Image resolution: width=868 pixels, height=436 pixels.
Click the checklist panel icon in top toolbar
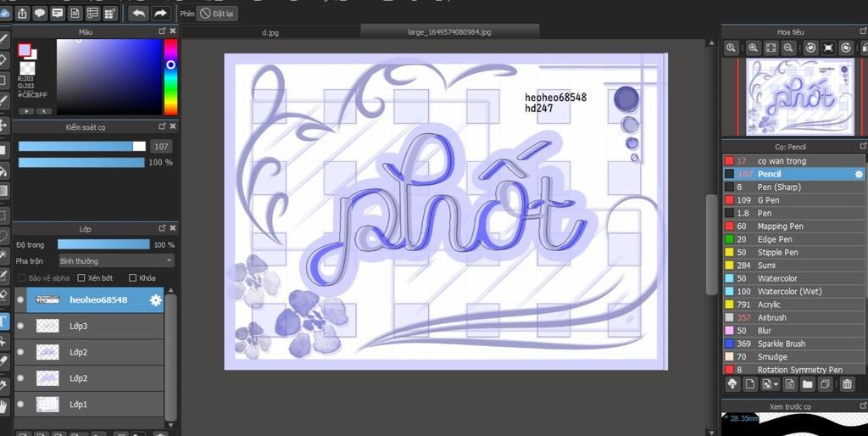click(x=92, y=14)
